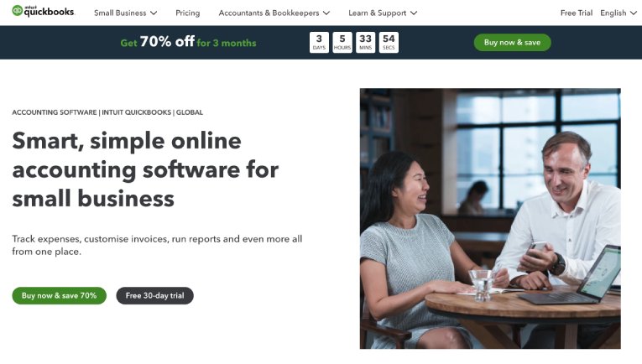Select the Mins countdown tile
This screenshot has height=364, width=642.
[365, 43]
